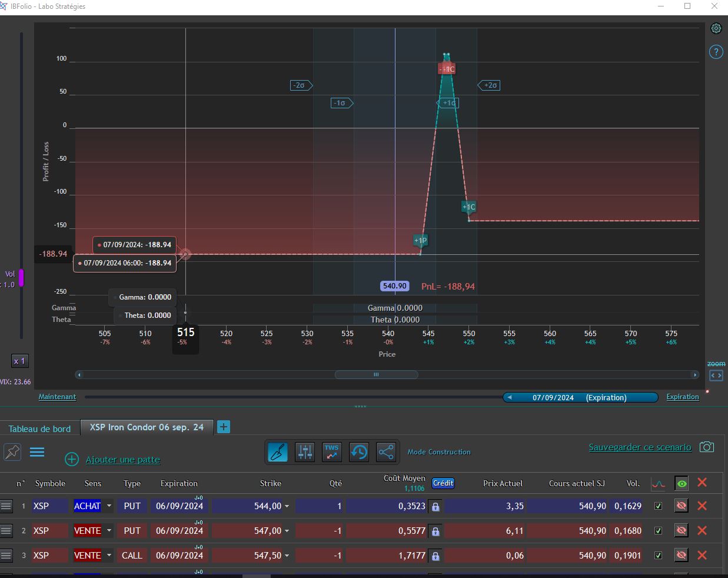
Task: Click scrollbar right arrow under chart
Action: (x=695, y=374)
